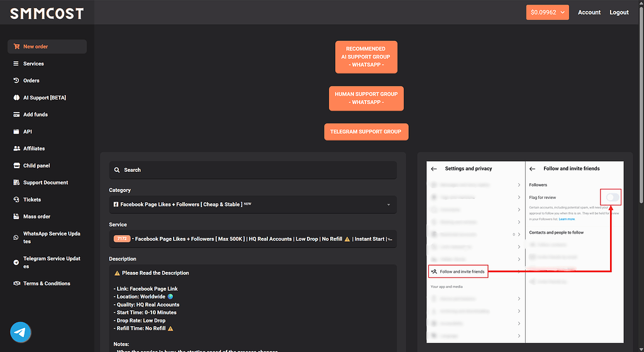
Task: Click the warning icon beside Please Read
Action: pyautogui.click(x=117, y=273)
